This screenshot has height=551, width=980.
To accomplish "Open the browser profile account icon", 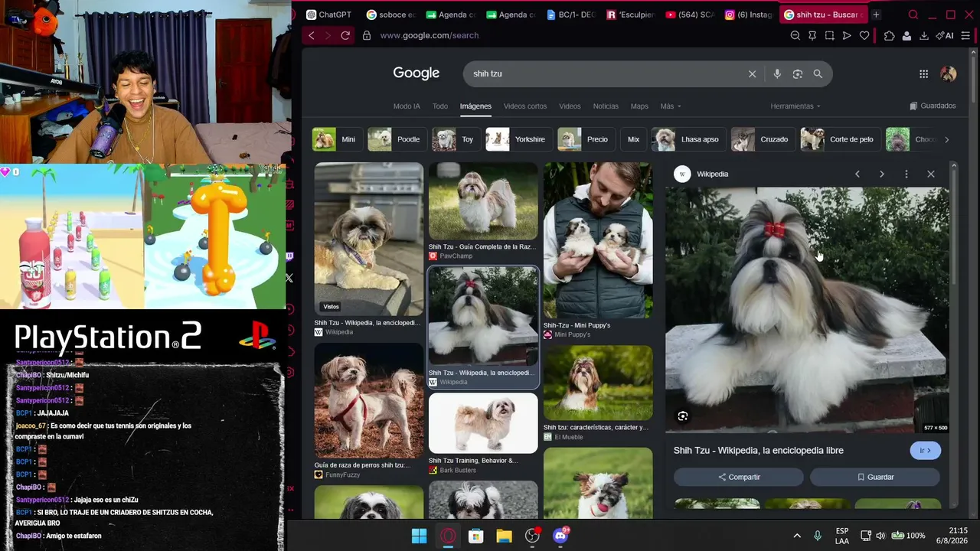I will [x=906, y=35].
